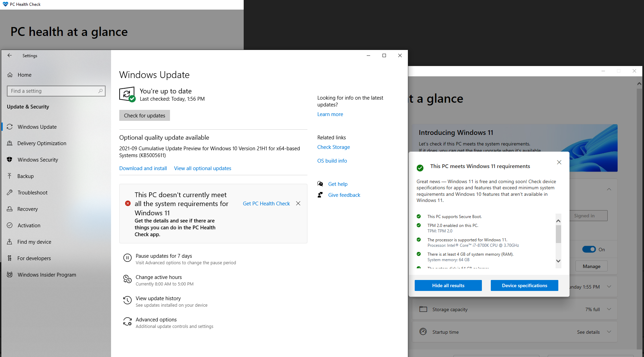Click Learn more link about latest updates

[330, 114]
